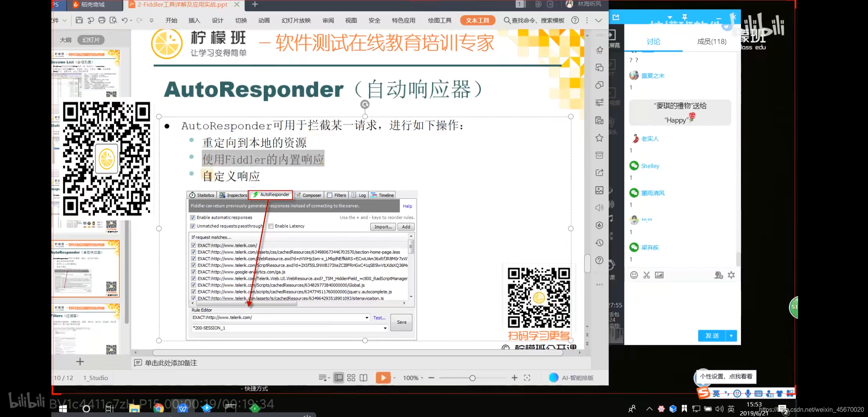
Task: Expand the 100% zoom level dropdown
Action: 422,378
